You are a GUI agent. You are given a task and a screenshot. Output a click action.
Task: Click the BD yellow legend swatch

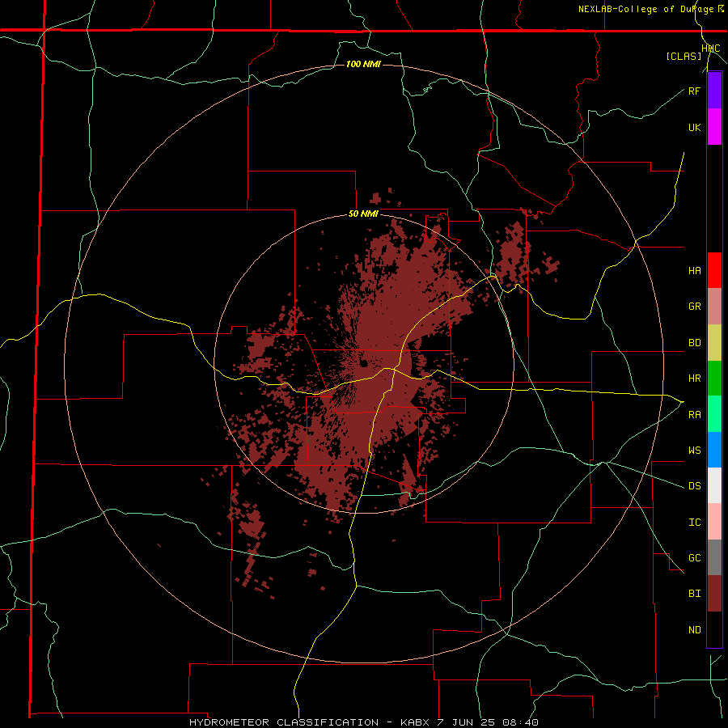[x=714, y=343]
